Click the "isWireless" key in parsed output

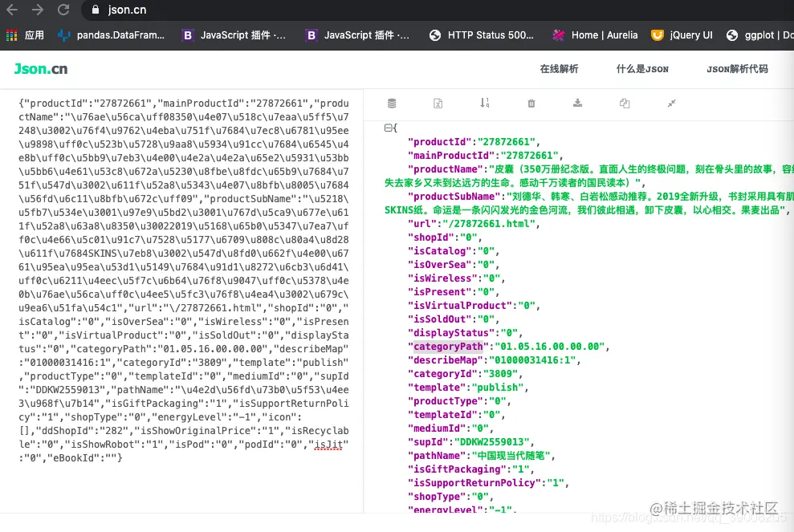442,278
